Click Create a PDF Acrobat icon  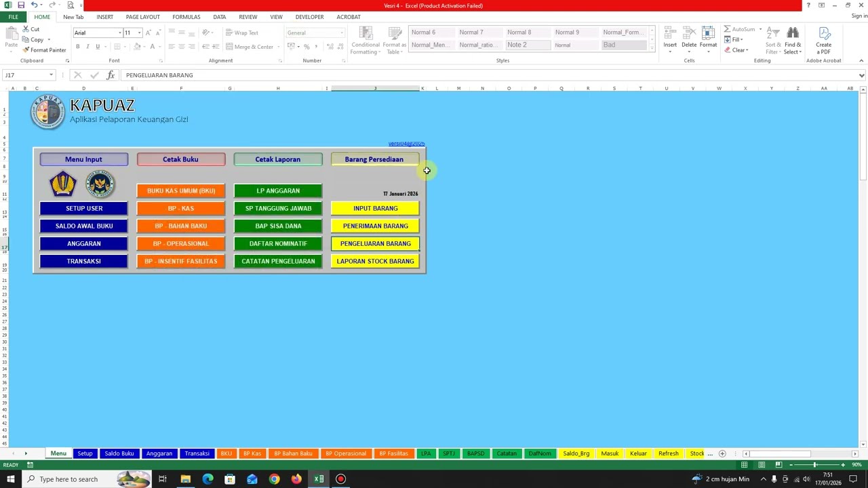(823, 41)
